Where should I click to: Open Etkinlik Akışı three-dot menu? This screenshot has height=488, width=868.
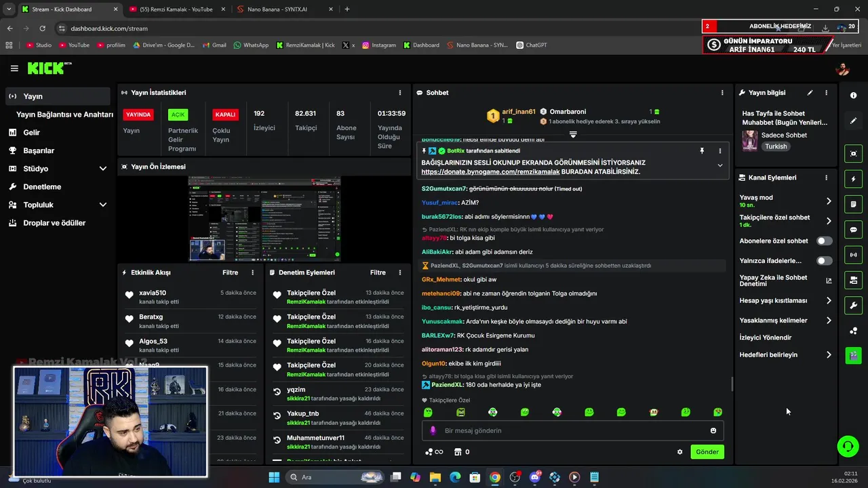point(252,272)
